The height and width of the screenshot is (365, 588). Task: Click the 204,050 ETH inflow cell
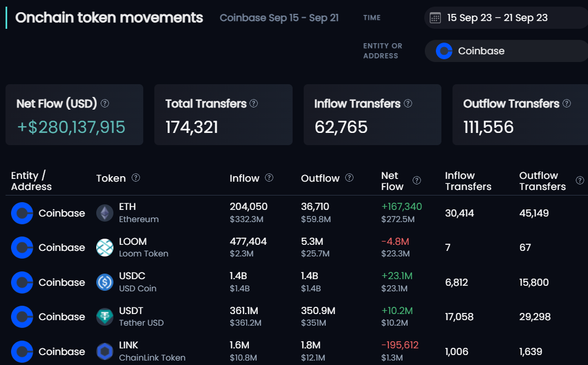click(248, 207)
